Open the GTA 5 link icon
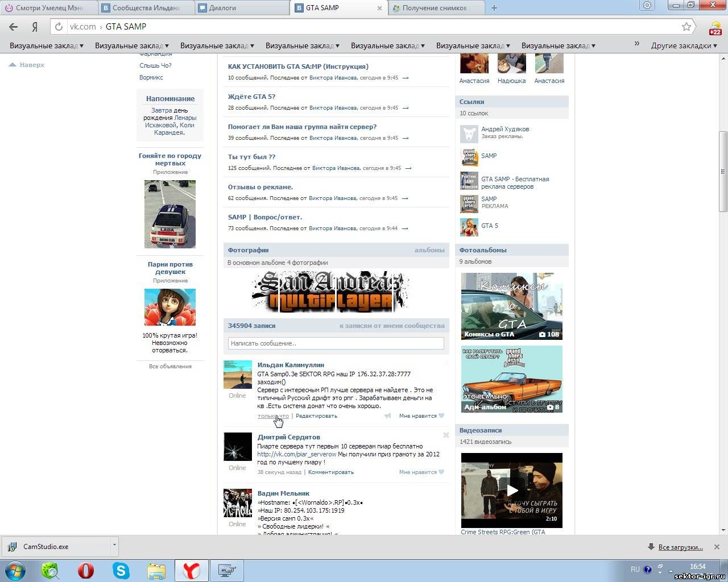Viewport: 728px width, 582px height. point(469,227)
